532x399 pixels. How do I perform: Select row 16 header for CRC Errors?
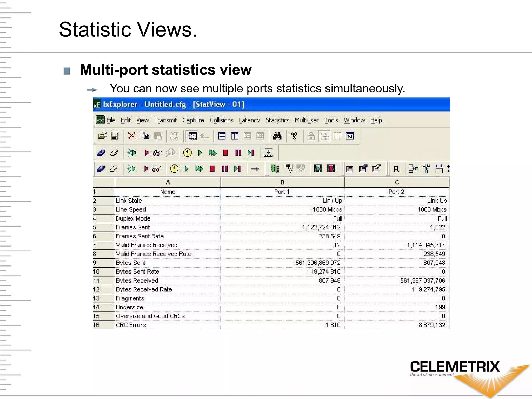[104, 325]
